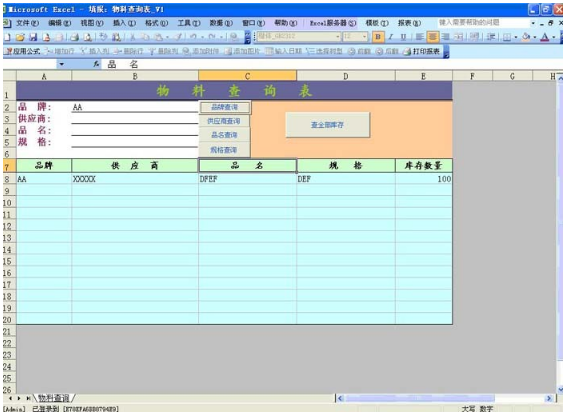Click 应用公式 toolbar button
This screenshot has height=414, width=564.
[x=23, y=51]
